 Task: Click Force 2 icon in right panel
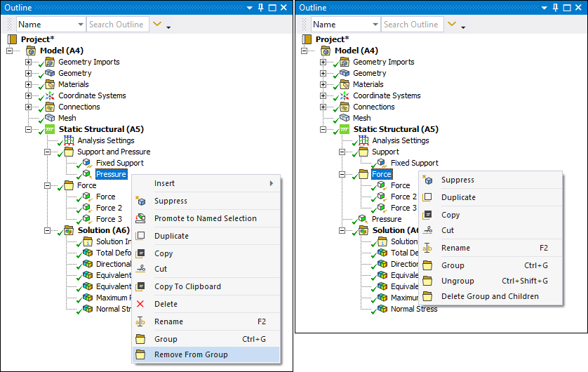tap(382, 197)
